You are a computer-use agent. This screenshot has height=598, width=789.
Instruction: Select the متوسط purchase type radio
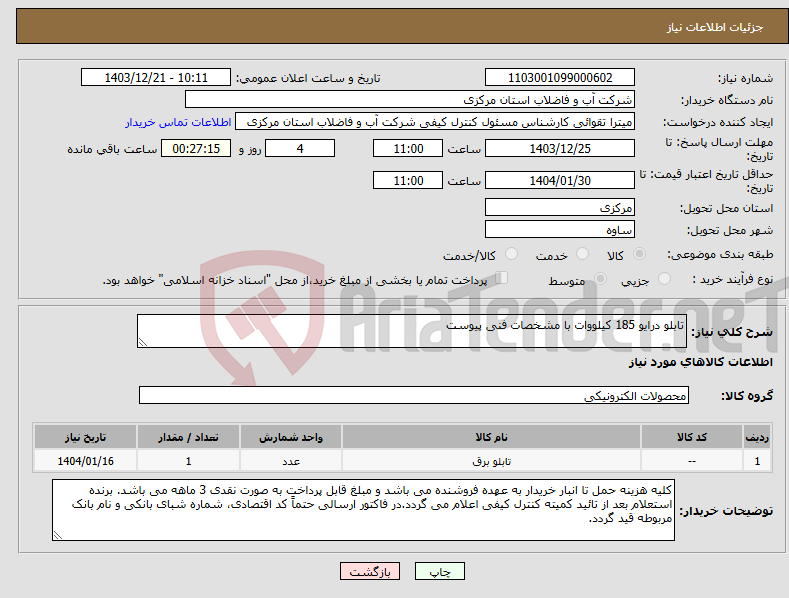point(600,278)
